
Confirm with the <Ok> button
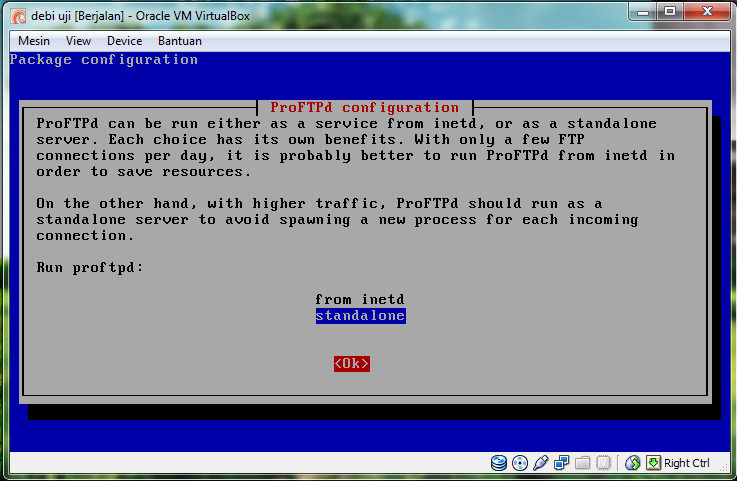[x=352, y=363]
